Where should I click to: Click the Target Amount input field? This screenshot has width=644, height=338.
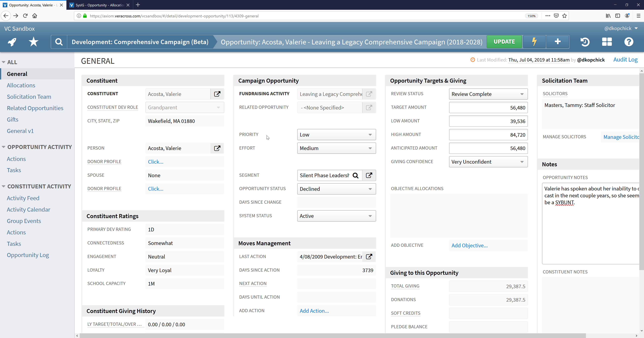pyautogui.click(x=488, y=108)
